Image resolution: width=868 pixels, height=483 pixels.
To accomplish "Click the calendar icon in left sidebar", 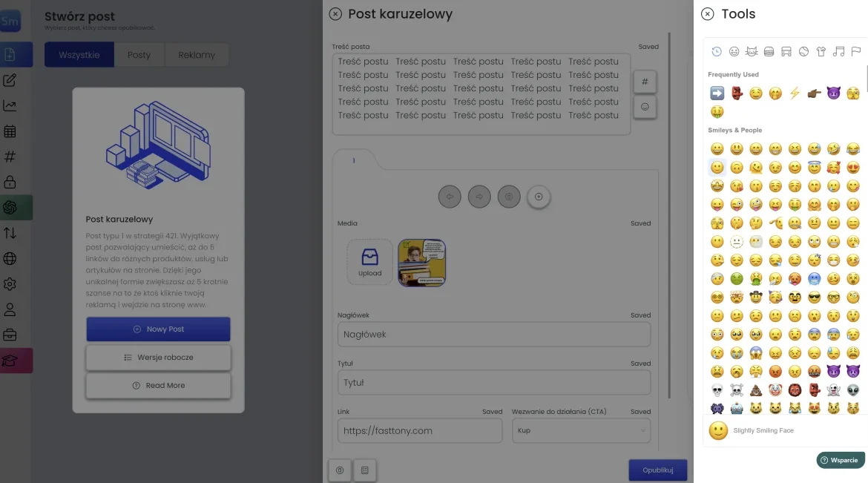I will pos(10,131).
